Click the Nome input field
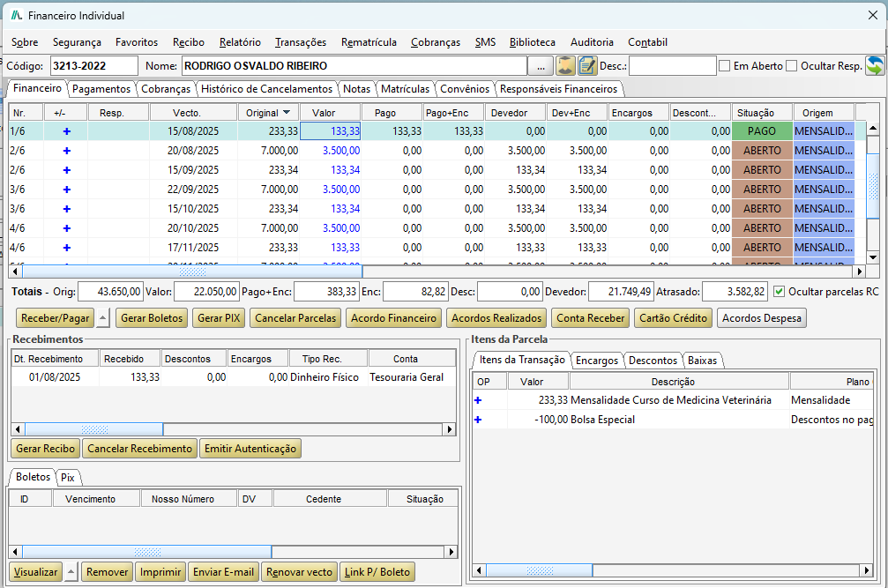This screenshot has width=888, height=588. click(x=354, y=65)
